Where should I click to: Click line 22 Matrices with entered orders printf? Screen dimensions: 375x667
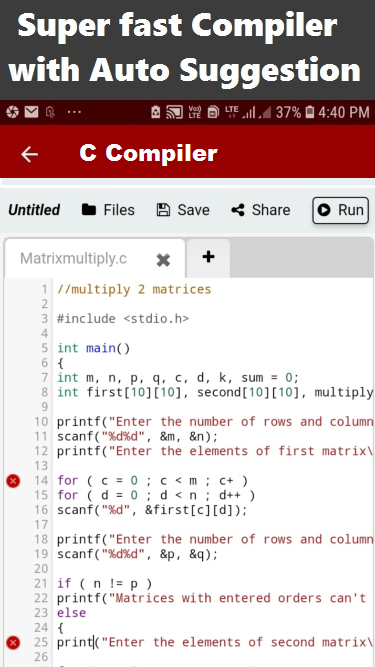211,598
